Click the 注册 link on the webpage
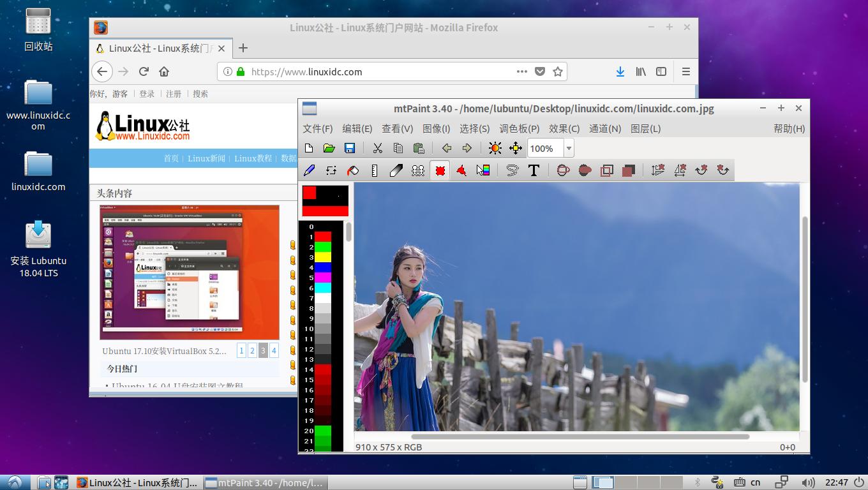This screenshot has width=868, height=490. click(172, 94)
